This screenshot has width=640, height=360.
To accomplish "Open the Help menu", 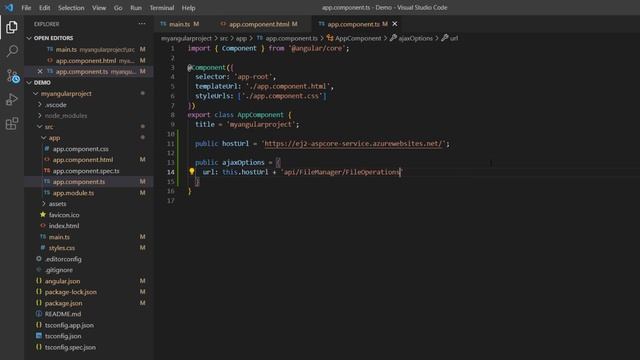I will click(x=188, y=7).
